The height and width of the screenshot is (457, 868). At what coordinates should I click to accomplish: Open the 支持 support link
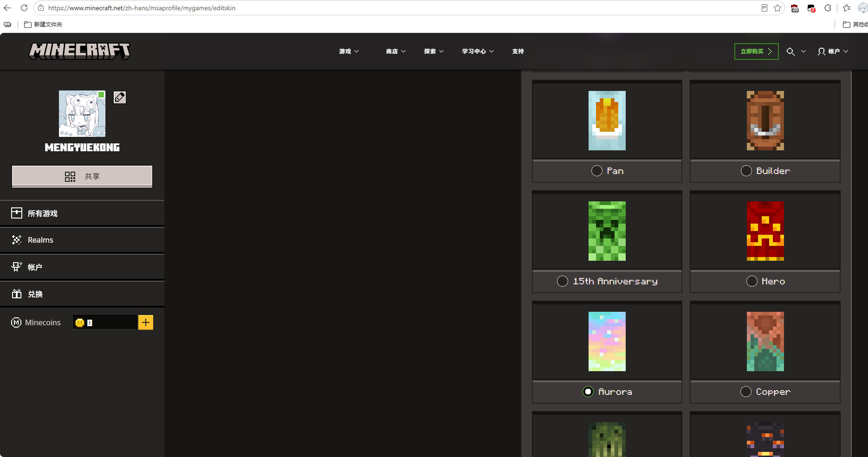click(x=518, y=51)
